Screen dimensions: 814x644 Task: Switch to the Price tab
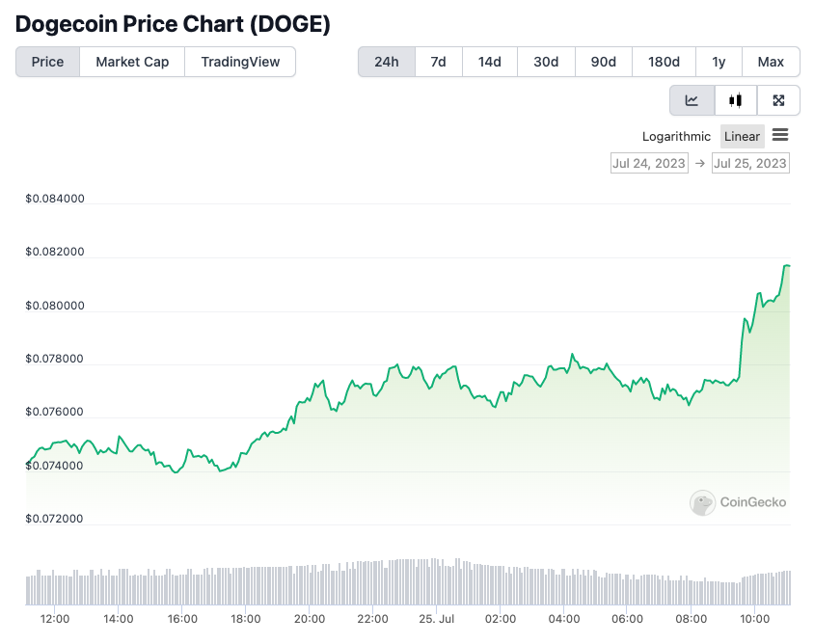[47, 62]
